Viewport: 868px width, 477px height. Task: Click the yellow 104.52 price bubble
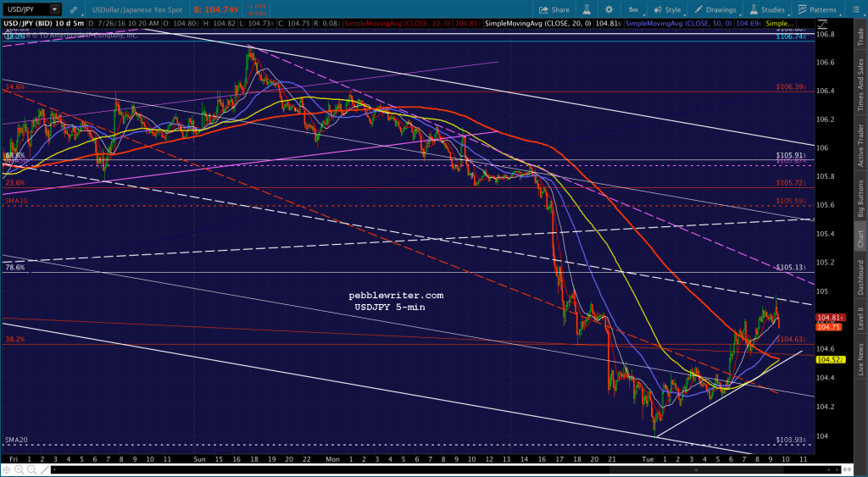(829, 360)
